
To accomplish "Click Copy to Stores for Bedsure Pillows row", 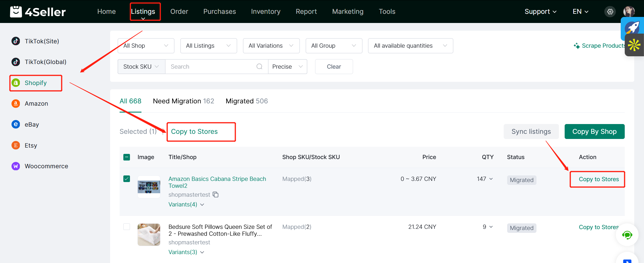I will (x=599, y=227).
